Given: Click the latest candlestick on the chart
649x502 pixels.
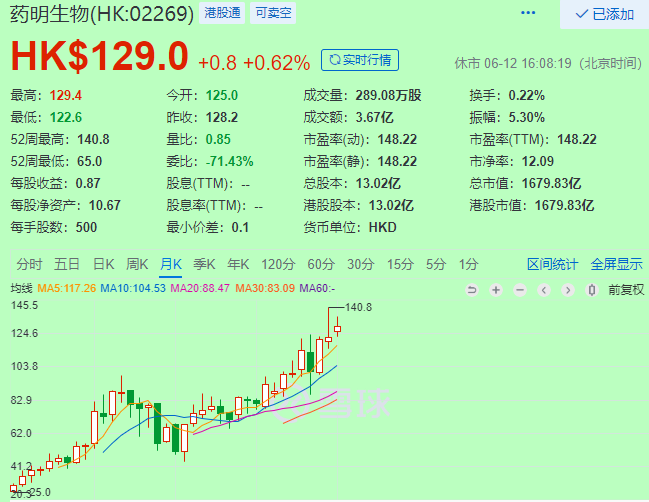Looking at the screenshot, I should point(338,327).
